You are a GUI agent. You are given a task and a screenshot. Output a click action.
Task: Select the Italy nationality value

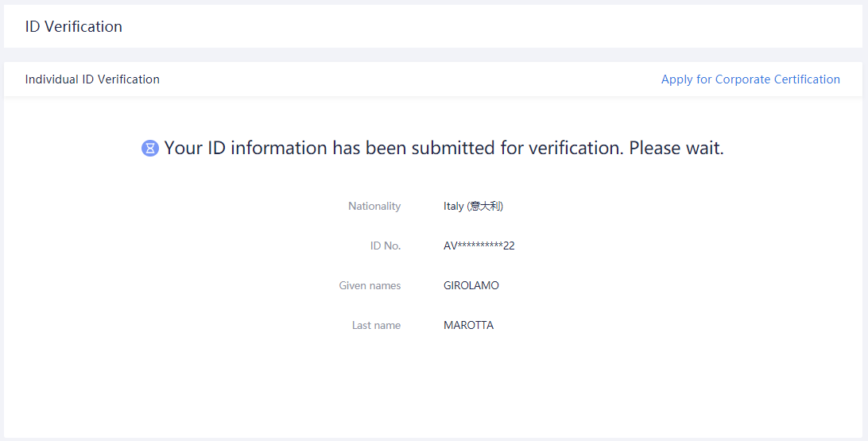point(454,206)
